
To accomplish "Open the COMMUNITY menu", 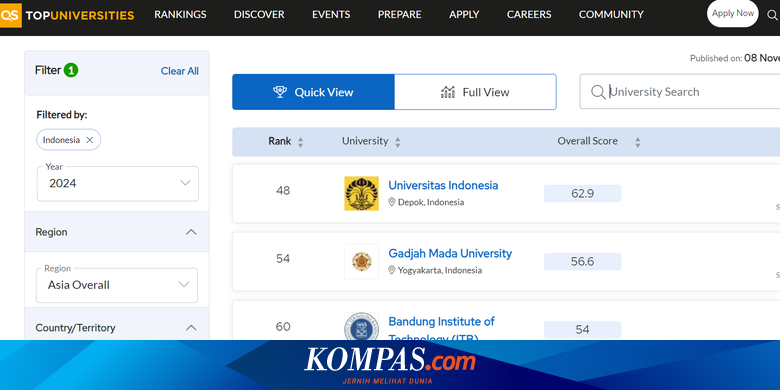I will tap(611, 14).
